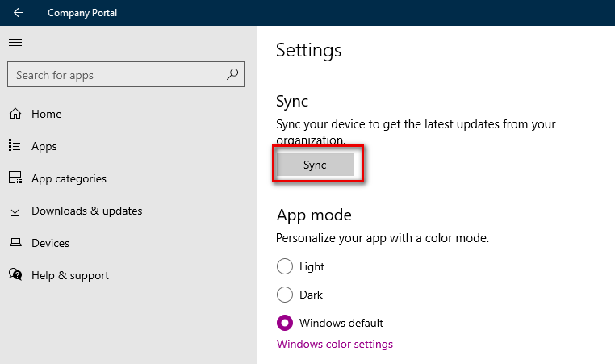Go to Apps in the sidebar

pos(44,146)
